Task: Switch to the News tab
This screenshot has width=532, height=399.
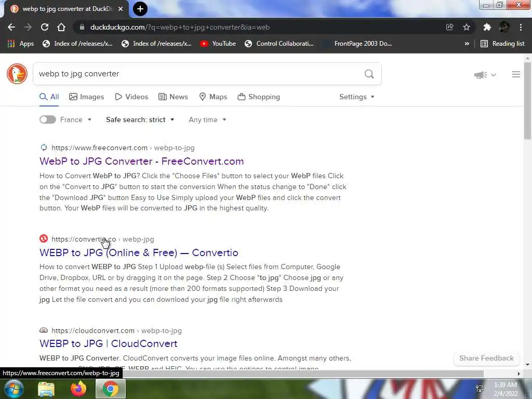Action: [173, 97]
